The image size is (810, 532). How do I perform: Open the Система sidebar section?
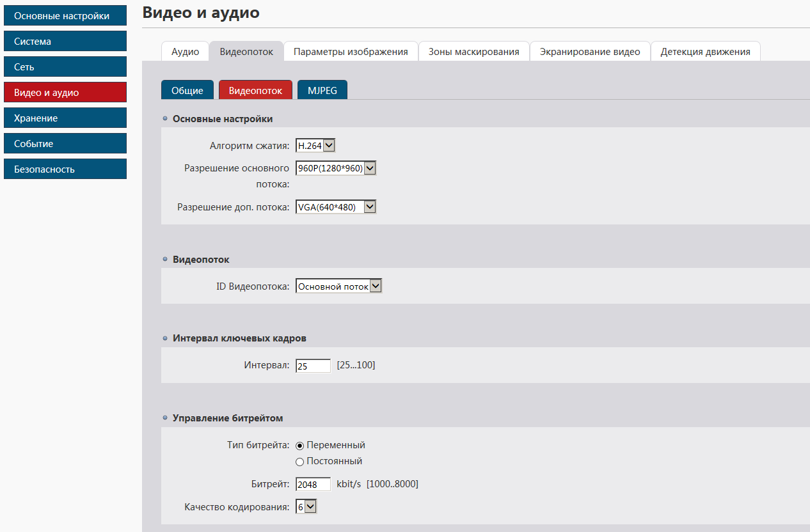(65, 42)
